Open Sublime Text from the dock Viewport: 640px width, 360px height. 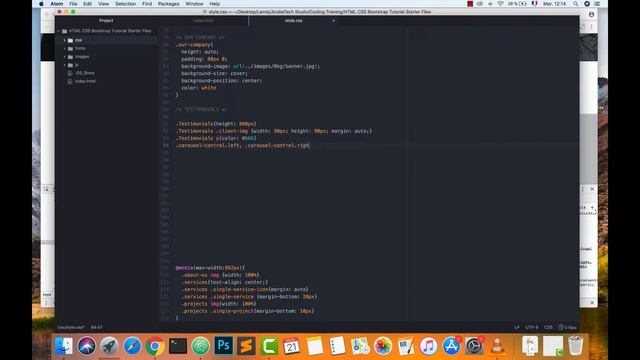tap(247, 346)
